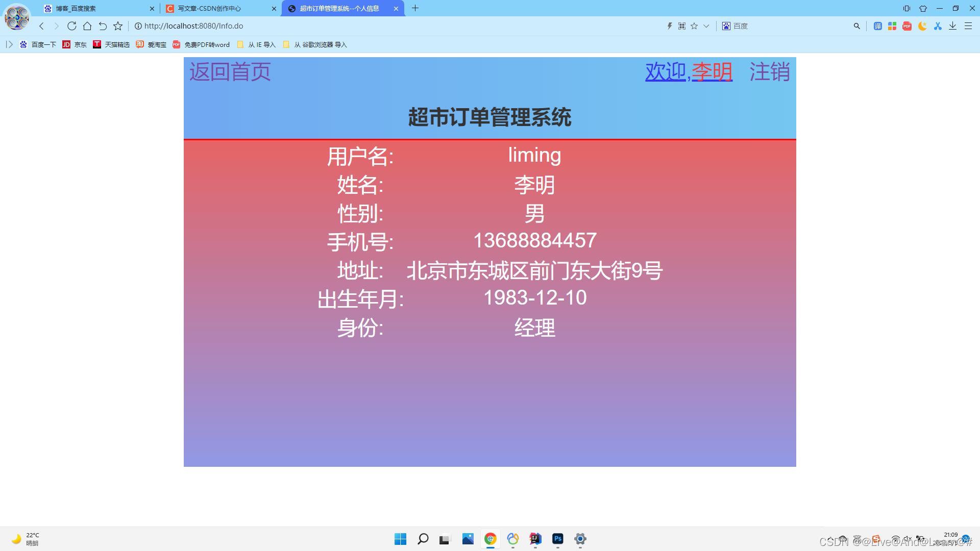
Task: Expand the bookmarks bar sidebar arrow
Action: point(9,44)
